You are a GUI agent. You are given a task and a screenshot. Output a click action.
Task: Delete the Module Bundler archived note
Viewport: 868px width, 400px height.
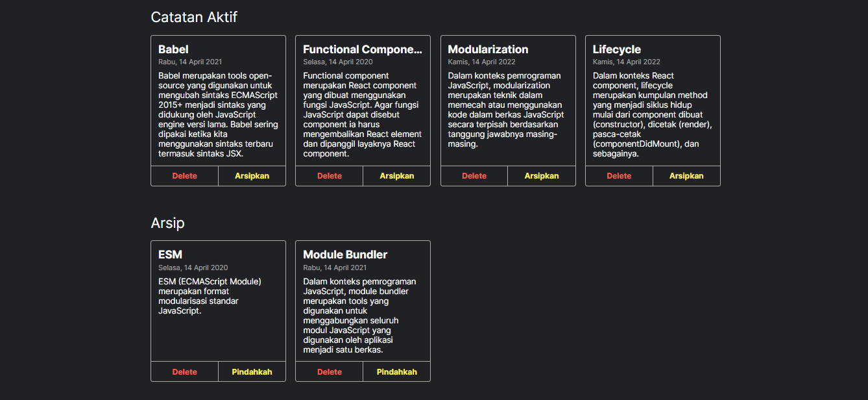pyautogui.click(x=329, y=371)
